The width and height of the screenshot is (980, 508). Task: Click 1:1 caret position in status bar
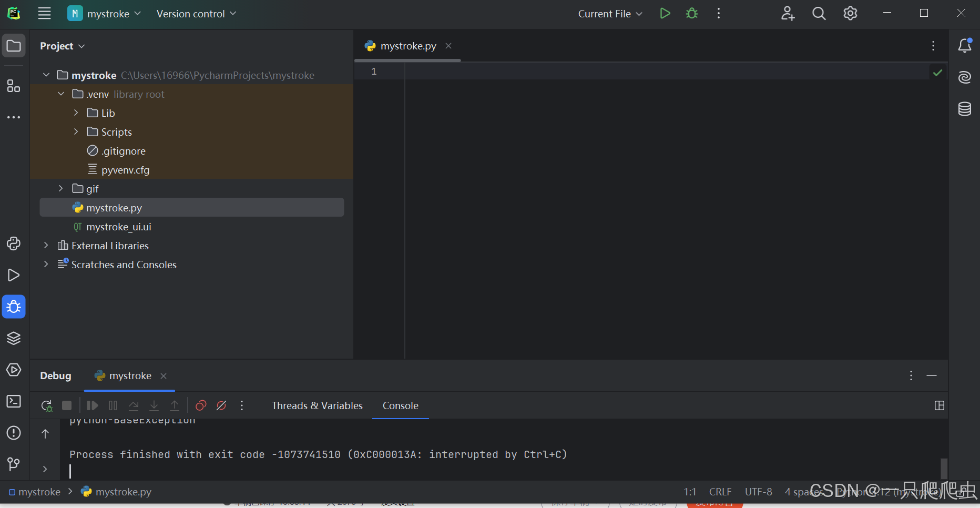point(690,492)
